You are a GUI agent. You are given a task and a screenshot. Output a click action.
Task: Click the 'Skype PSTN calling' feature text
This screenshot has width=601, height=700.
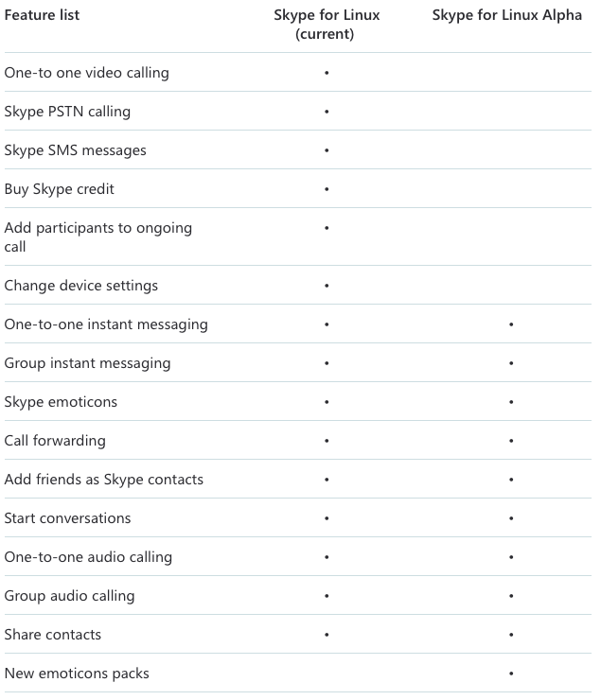67,112
